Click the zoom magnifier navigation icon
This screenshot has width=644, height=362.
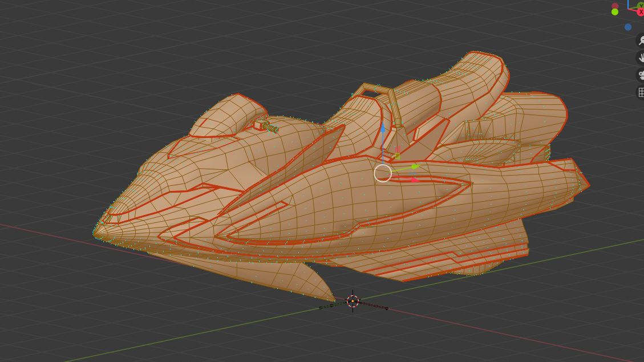click(640, 41)
